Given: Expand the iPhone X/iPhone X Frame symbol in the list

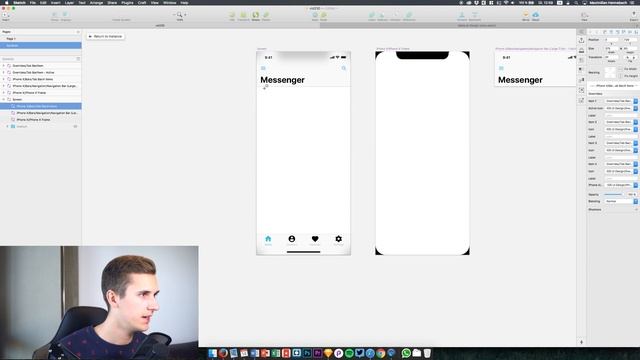Looking at the screenshot, I should coord(4,93).
